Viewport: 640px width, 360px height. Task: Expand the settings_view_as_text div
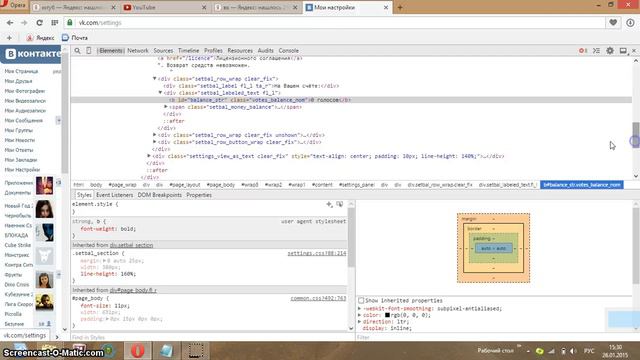click(149, 156)
